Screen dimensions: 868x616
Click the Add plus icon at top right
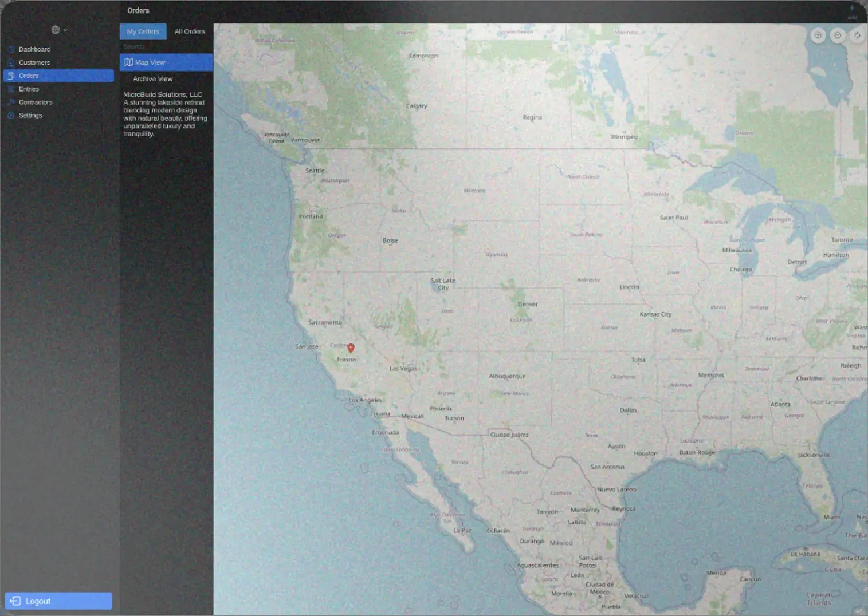coord(853,10)
